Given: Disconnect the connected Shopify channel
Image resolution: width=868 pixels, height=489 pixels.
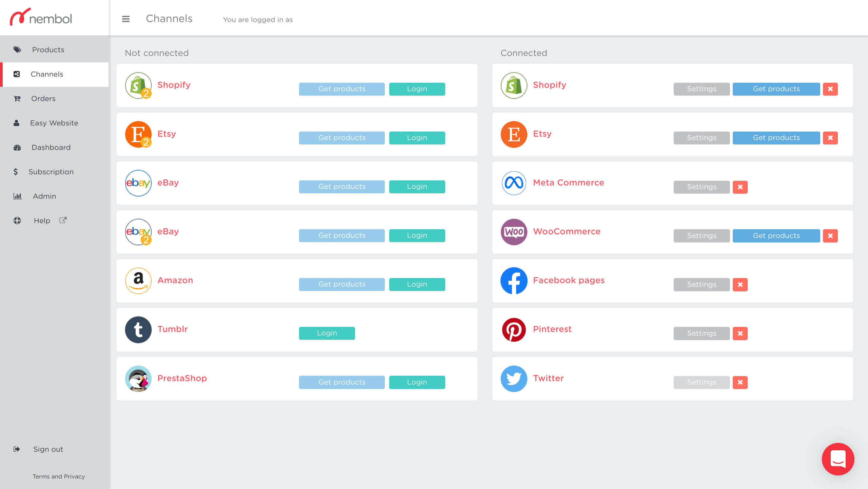Looking at the screenshot, I should [830, 89].
